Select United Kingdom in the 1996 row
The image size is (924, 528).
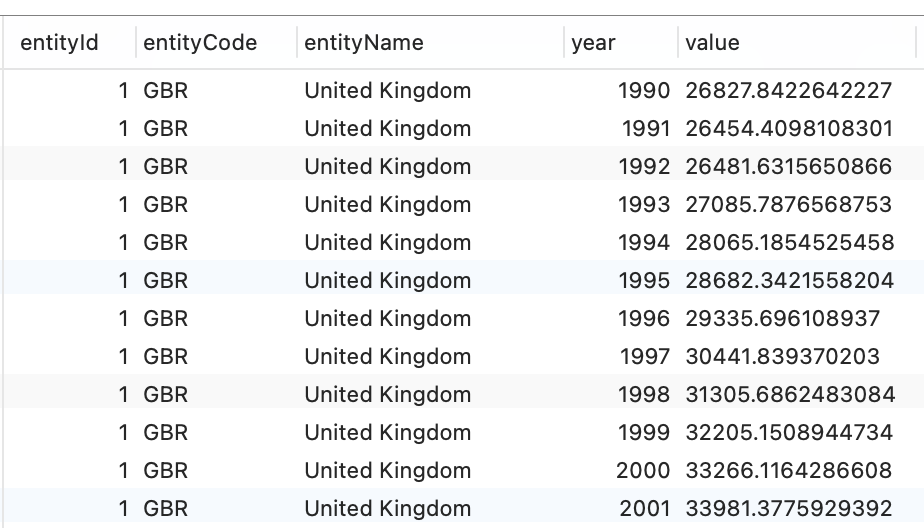coord(388,319)
